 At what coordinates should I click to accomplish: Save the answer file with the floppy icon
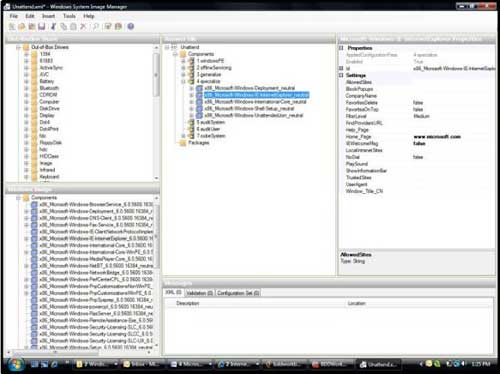click(42, 27)
